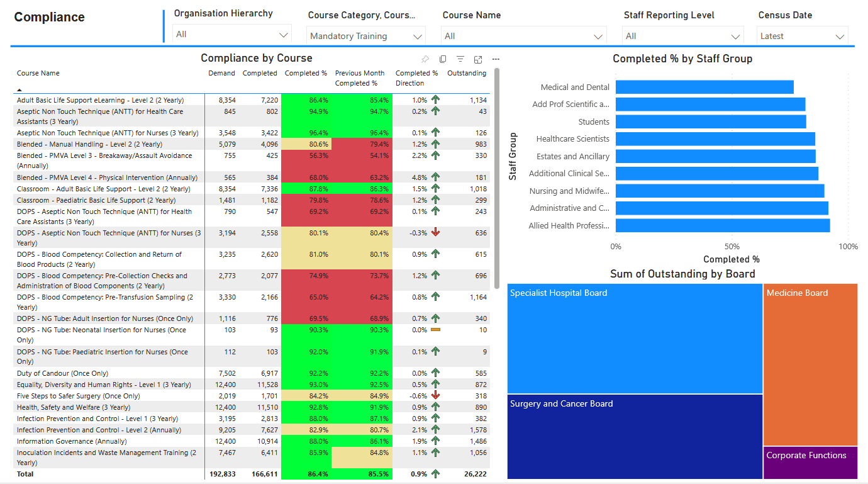The height and width of the screenshot is (484, 868).
Task: Click the 1,578 outstanding value for Infection Prevention Level 2
Action: coord(477,430)
